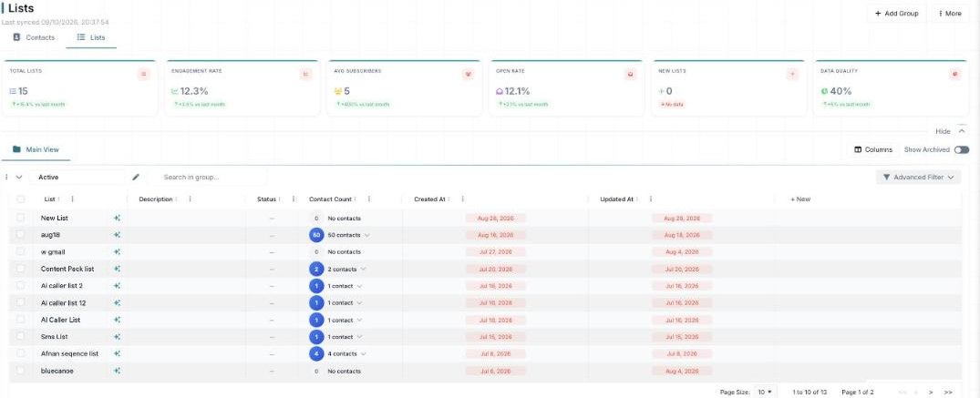Click the AI Caller List row name

60,320
